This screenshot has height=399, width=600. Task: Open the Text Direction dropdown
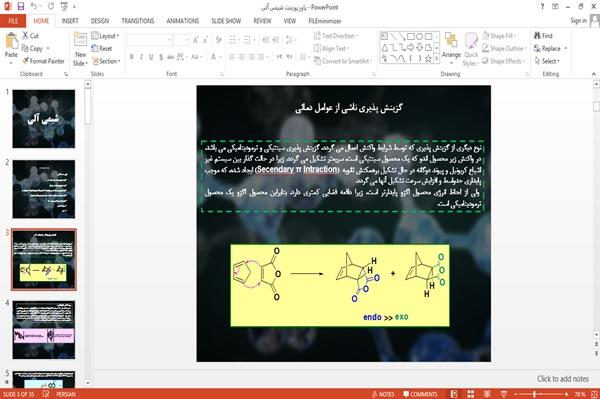pos(336,36)
